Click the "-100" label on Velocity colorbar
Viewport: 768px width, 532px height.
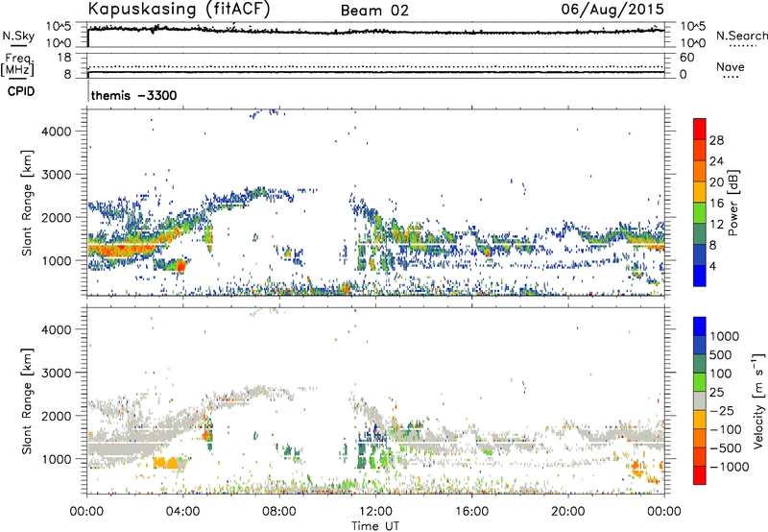click(x=726, y=429)
